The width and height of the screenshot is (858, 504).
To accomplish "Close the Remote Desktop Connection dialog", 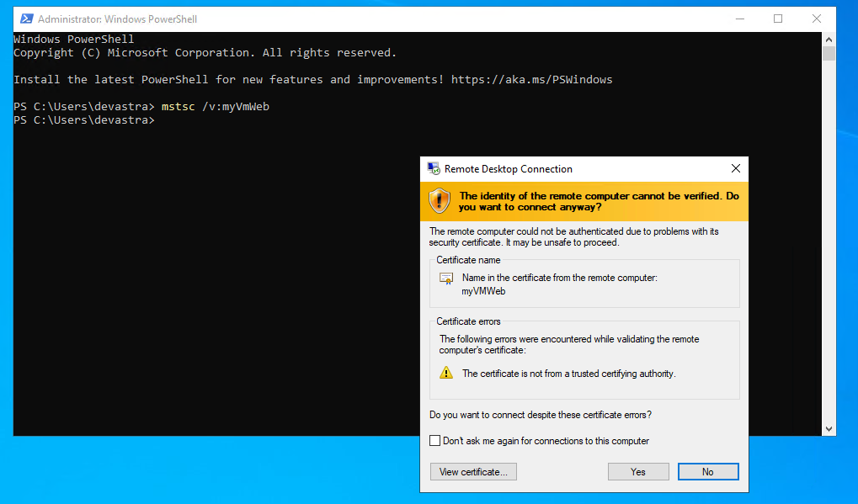I will click(736, 169).
